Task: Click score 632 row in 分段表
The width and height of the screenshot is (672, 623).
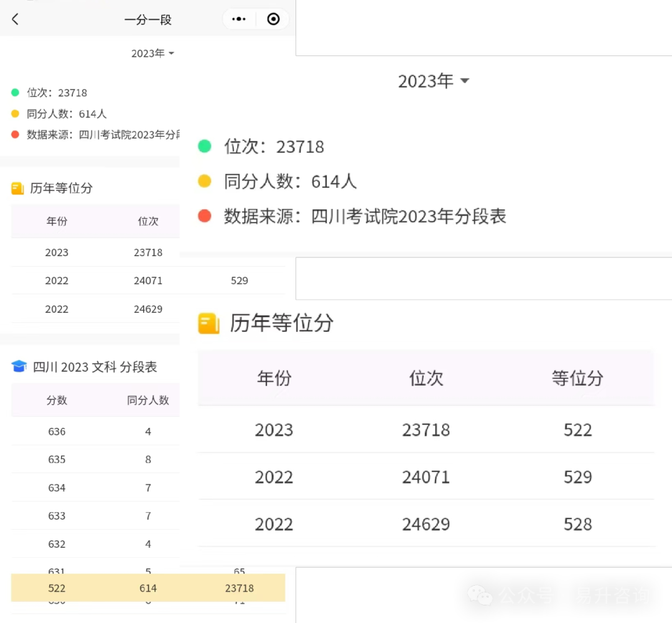Action: 95,544
